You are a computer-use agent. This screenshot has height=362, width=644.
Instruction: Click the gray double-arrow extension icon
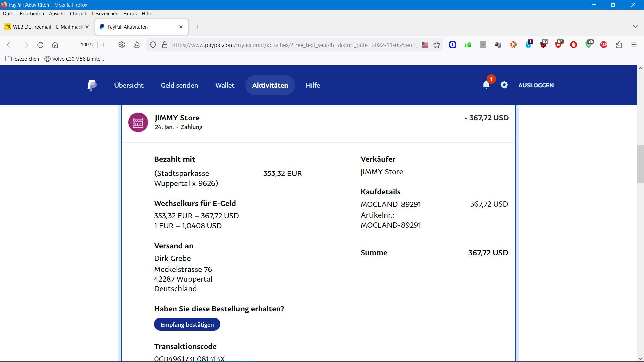point(483,45)
